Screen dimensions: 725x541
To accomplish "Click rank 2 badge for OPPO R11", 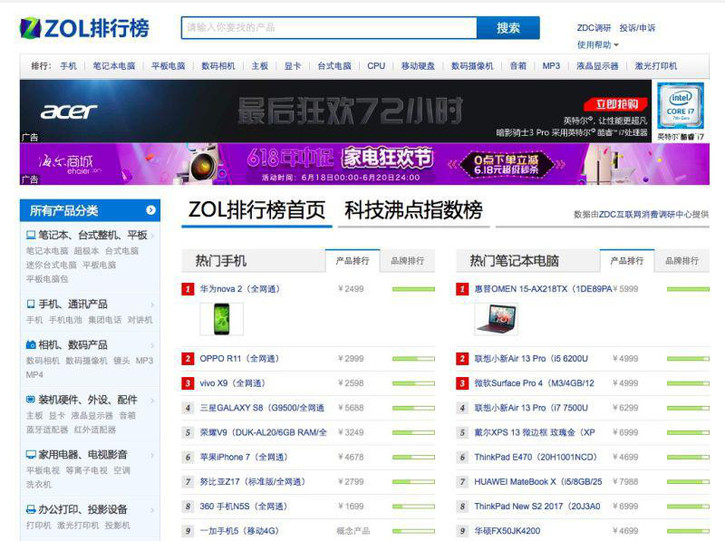I will [188, 359].
